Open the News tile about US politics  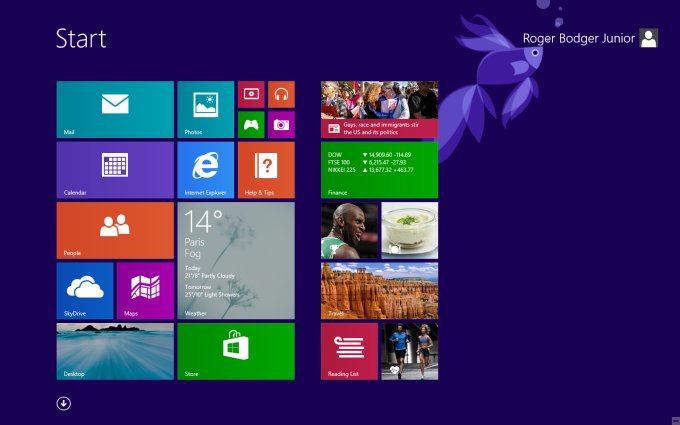[379, 109]
